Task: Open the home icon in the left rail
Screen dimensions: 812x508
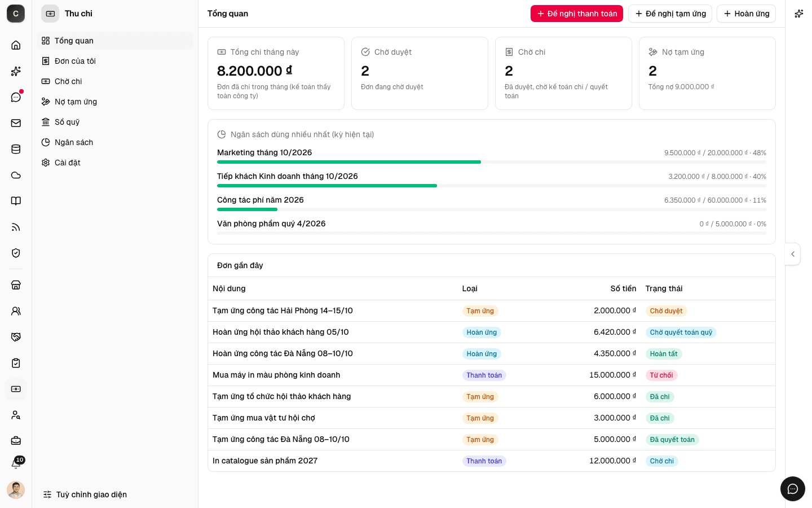Action: coord(16,45)
